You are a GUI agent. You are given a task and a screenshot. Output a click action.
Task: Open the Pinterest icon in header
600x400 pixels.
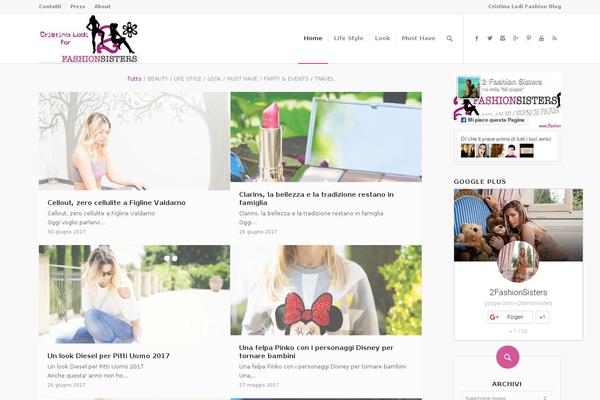(528, 38)
